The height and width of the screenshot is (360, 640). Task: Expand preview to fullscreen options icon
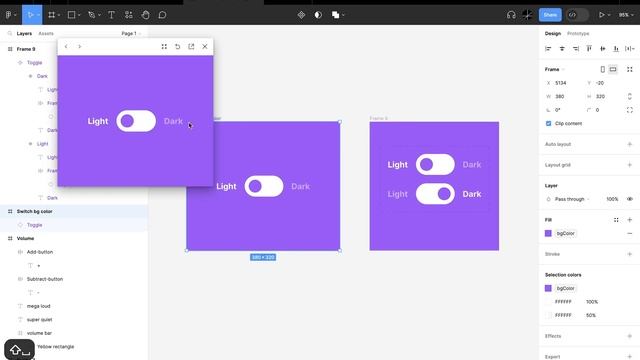click(x=164, y=47)
